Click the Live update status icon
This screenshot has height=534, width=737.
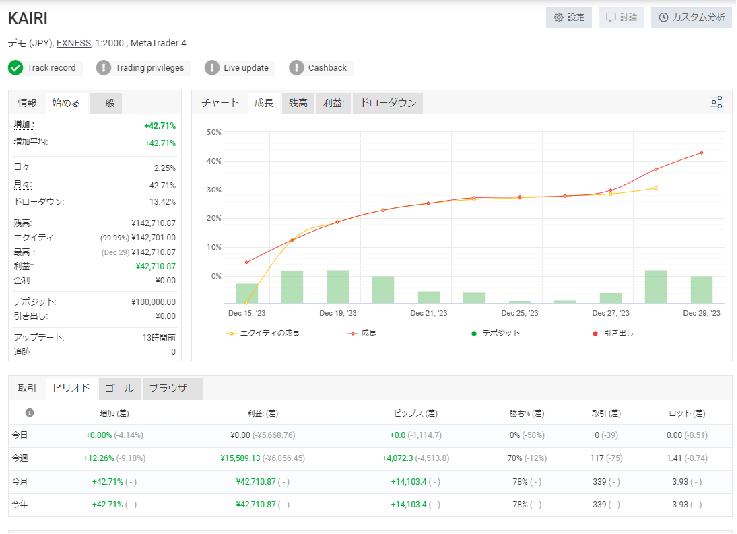[x=212, y=68]
